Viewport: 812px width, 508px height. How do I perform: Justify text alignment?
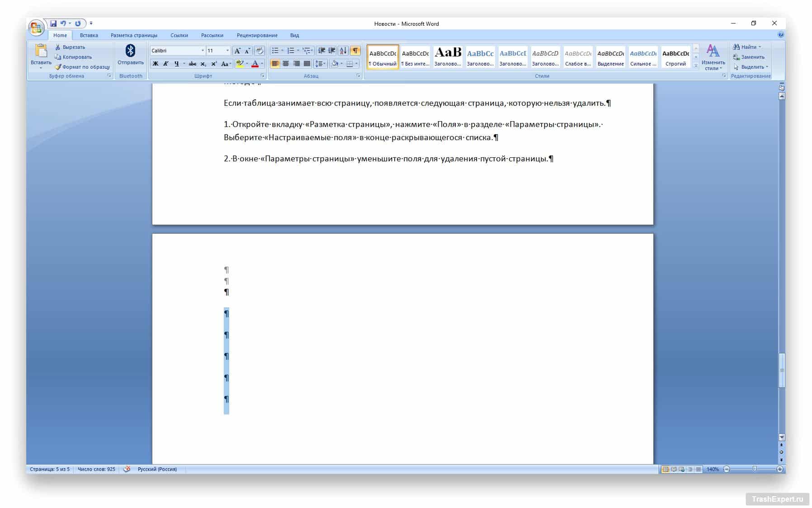click(307, 64)
